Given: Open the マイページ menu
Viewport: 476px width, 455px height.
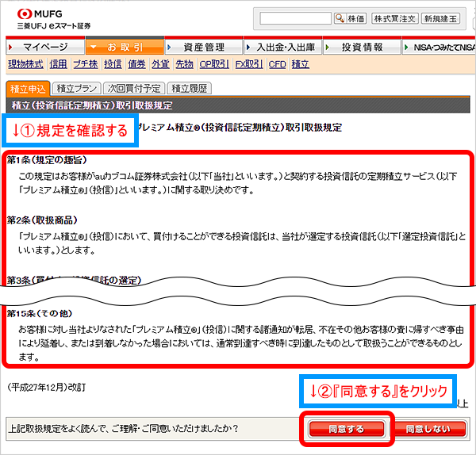Looking at the screenshot, I should click(45, 47).
